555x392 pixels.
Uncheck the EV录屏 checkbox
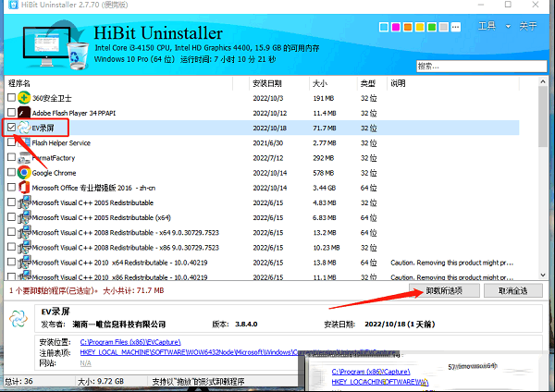[x=11, y=127]
